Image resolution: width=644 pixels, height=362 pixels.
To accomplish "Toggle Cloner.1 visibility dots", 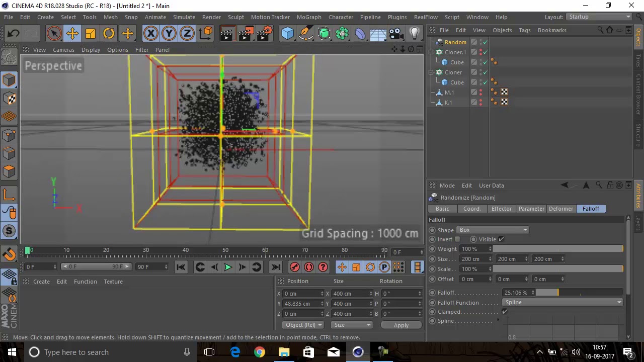I will click(480, 52).
